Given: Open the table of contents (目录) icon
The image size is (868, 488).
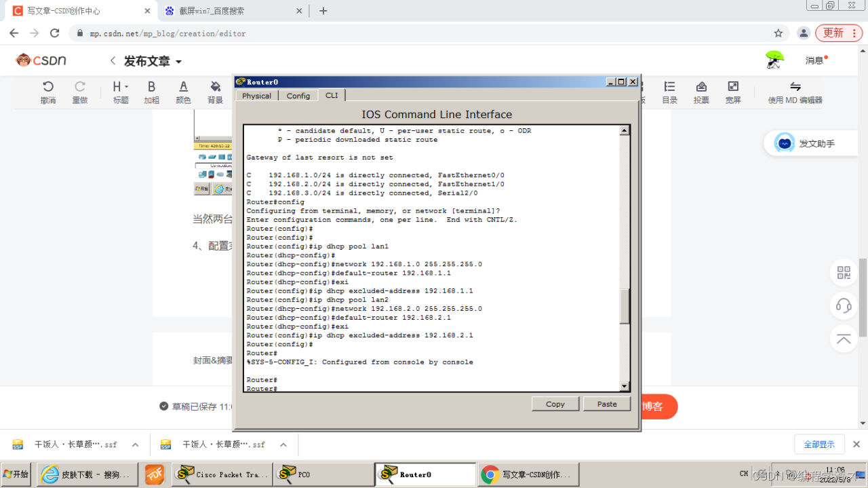Looking at the screenshot, I should tap(669, 87).
